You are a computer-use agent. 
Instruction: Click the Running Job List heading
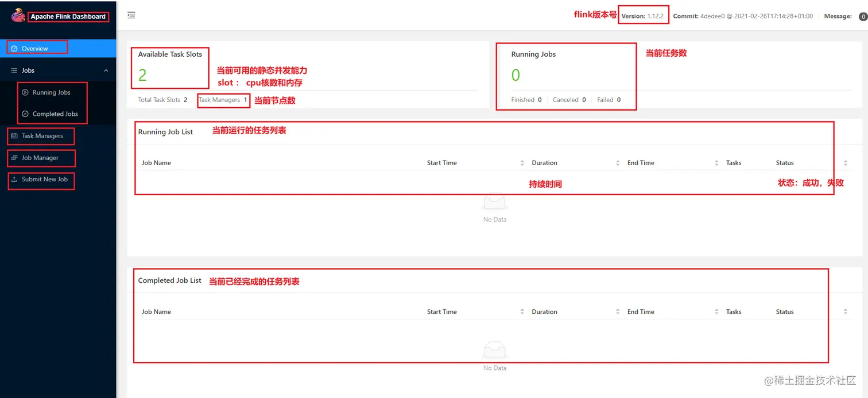tap(165, 132)
